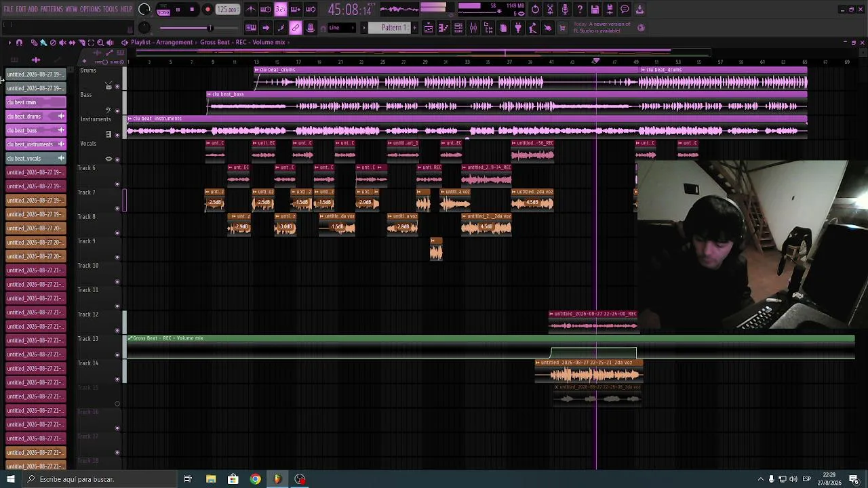Open the EDIT menu

[x=21, y=9]
